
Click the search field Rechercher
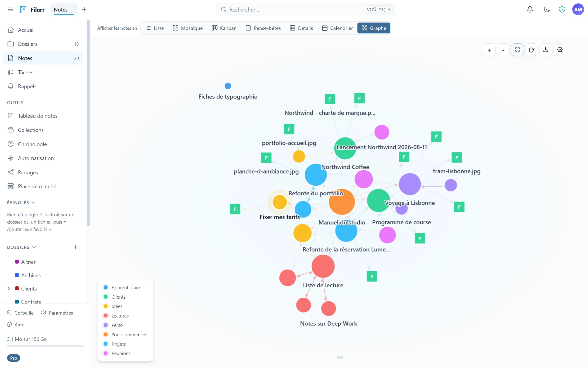pos(306,9)
